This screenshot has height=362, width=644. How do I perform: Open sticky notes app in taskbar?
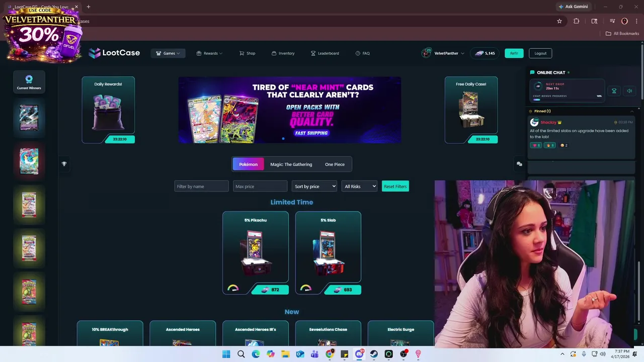[345, 354]
